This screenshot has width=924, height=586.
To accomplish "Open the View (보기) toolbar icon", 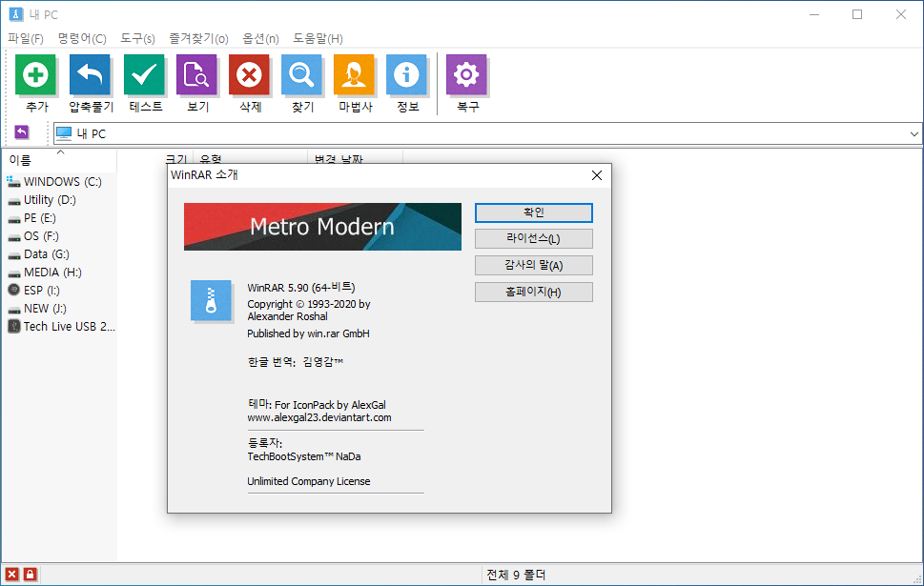I will [196, 74].
